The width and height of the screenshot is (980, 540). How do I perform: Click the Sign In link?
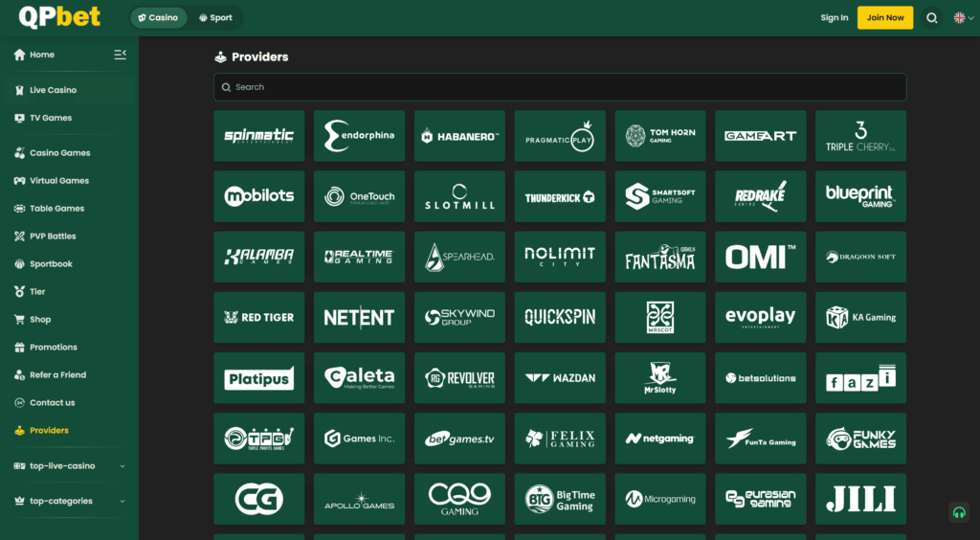click(x=835, y=17)
